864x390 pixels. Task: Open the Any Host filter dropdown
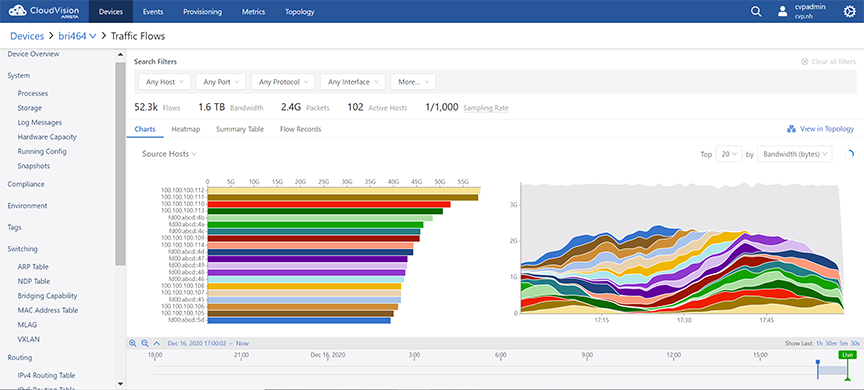pyautogui.click(x=164, y=82)
